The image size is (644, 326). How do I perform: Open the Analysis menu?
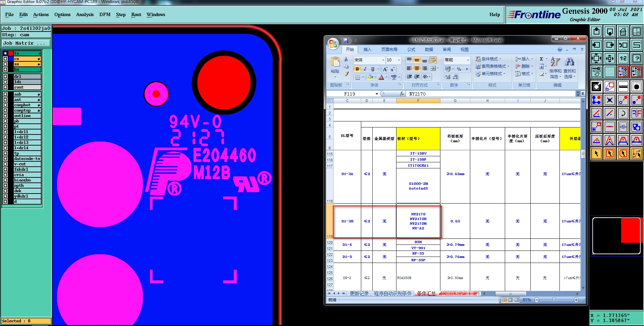coord(85,14)
